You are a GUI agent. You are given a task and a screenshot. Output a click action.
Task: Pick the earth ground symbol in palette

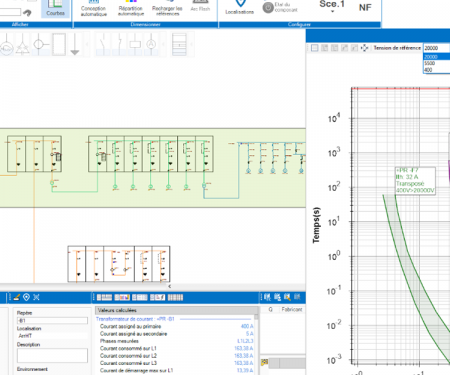[75, 44]
